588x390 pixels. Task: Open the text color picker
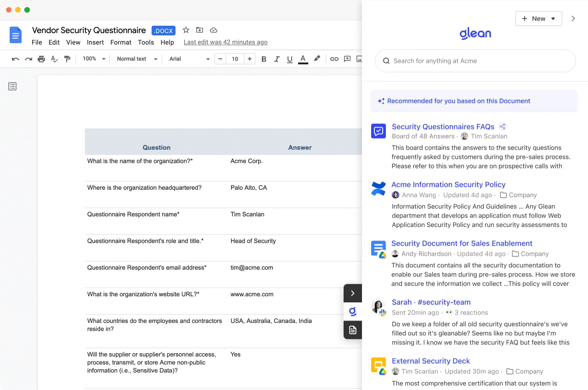303,59
